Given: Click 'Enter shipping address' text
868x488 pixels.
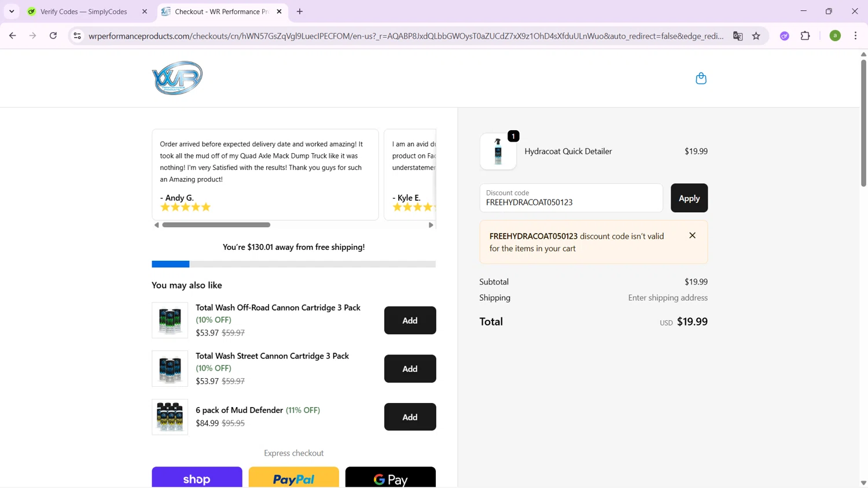Looking at the screenshot, I should pos(668,298).
